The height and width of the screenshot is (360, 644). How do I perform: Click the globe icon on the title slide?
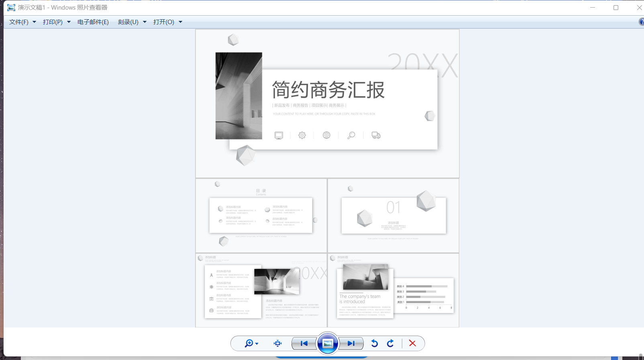tap(326, 135)
